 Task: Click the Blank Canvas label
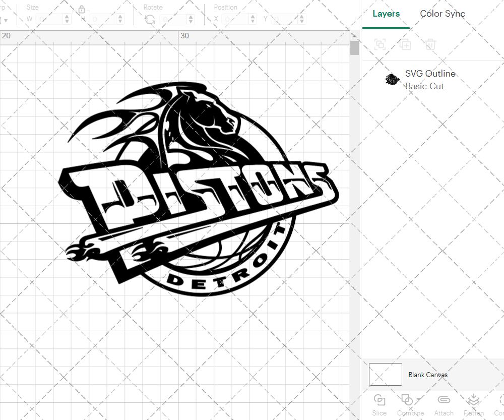point(428,375)
